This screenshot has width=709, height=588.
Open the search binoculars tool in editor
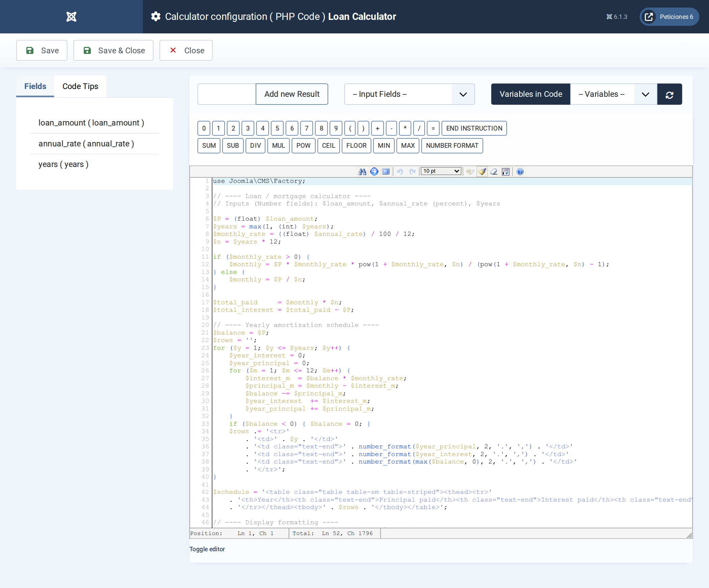click(x=362, y=171)
